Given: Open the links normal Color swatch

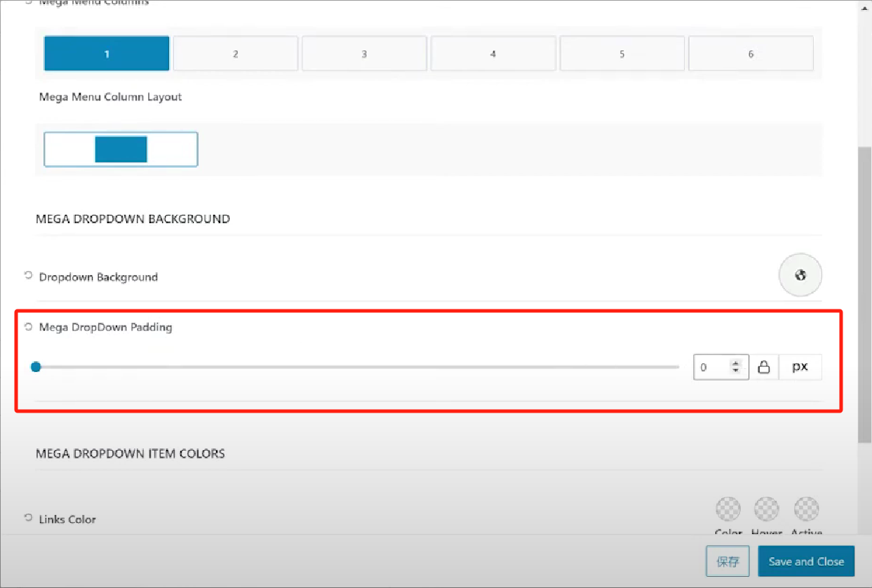Looking at the screenshot, I should point(728,509).
